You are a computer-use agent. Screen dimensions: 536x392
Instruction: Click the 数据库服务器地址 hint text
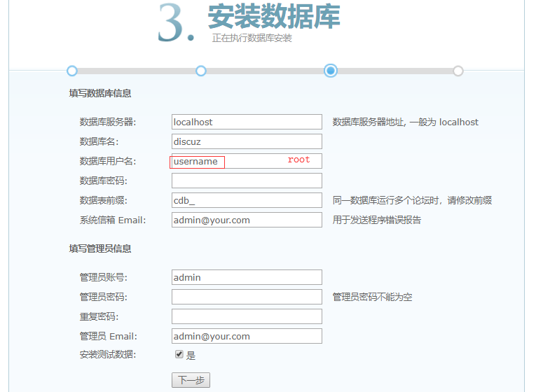tap(406, 122)
